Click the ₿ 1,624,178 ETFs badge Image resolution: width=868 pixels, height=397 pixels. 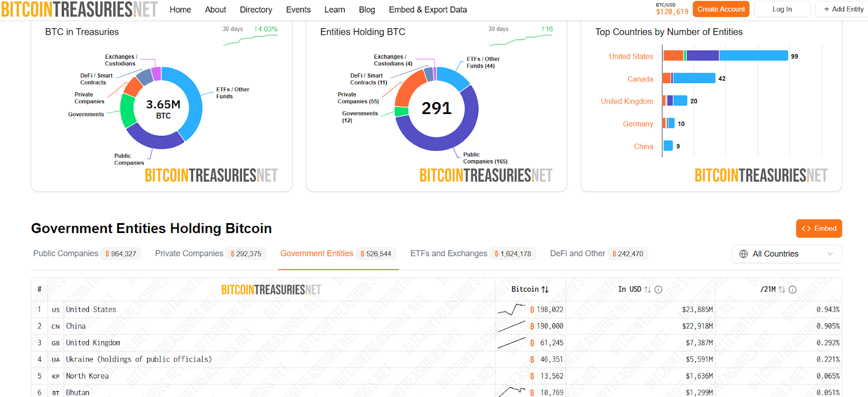(513, 254)
